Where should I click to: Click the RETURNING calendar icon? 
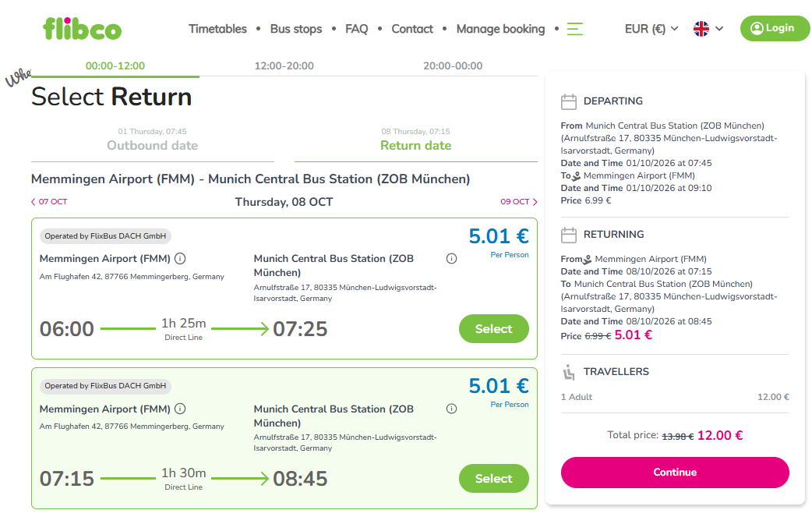569,235
